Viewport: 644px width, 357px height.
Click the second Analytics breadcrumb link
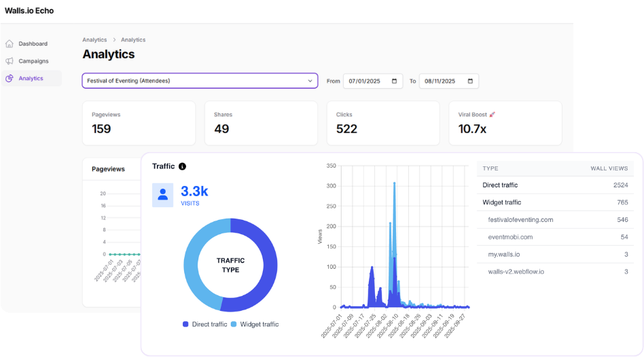133,40
